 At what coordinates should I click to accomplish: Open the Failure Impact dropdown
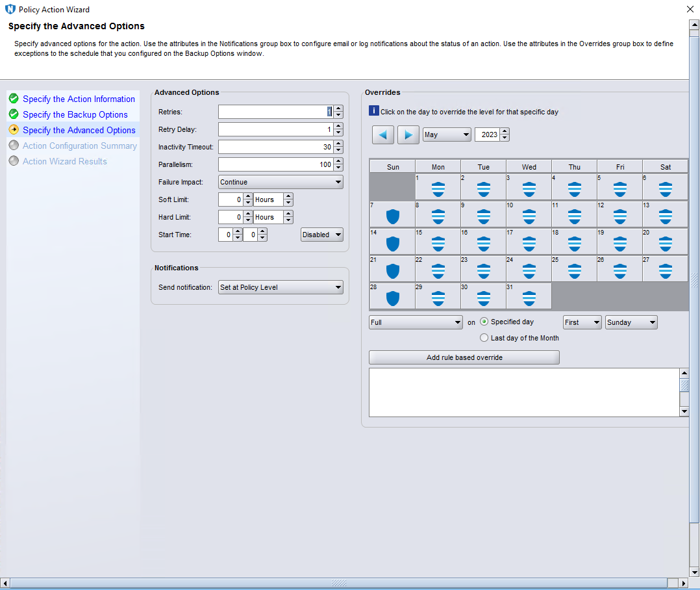click(281, 182)
